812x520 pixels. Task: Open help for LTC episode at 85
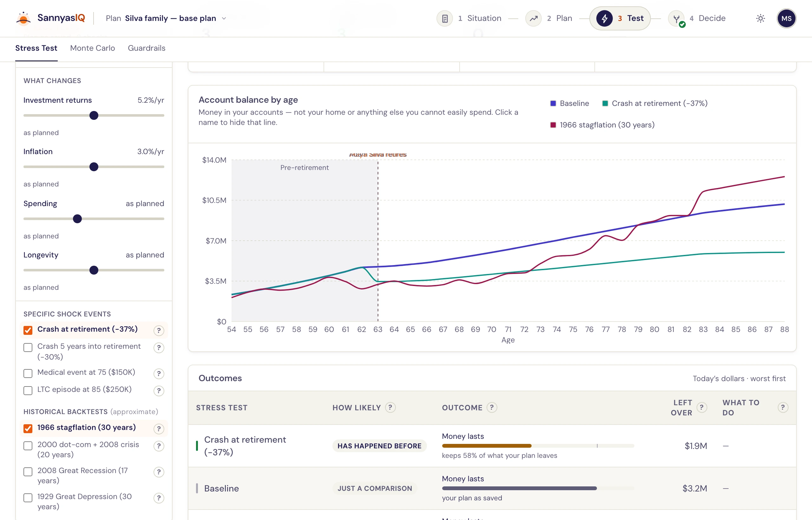159,391
